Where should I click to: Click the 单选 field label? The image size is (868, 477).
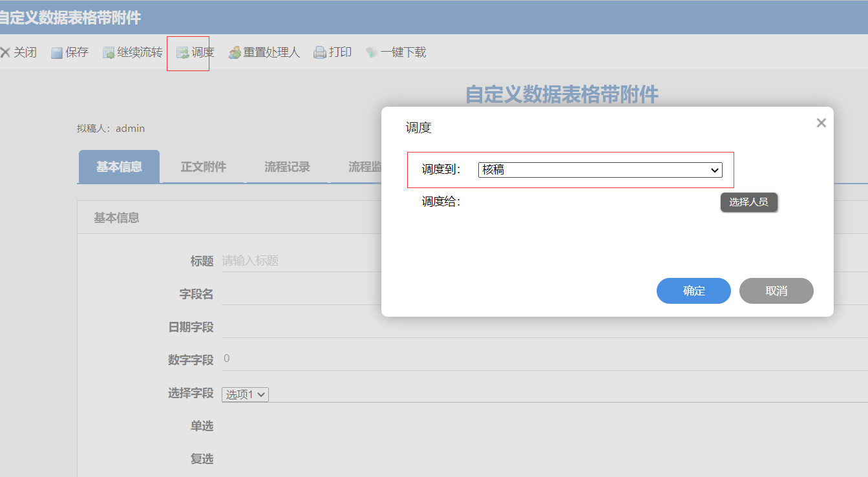(202, 426)
